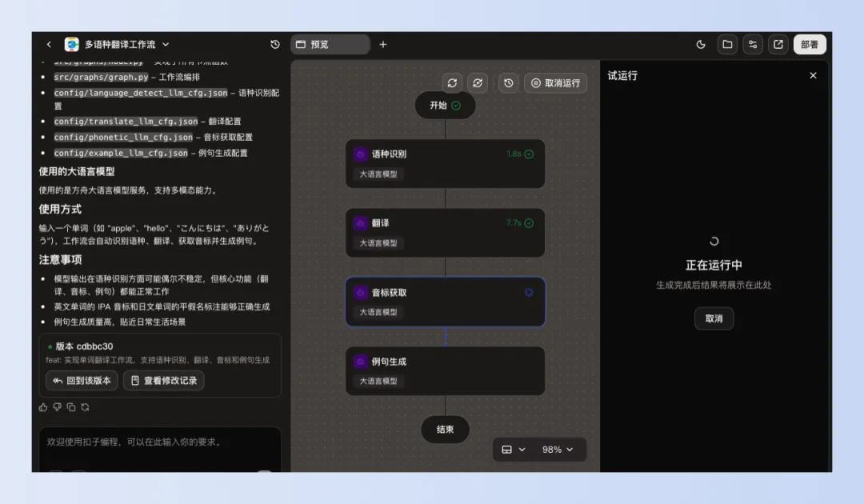
Task: Switch to the 预览 tab
Action: (x=330, y=45)
